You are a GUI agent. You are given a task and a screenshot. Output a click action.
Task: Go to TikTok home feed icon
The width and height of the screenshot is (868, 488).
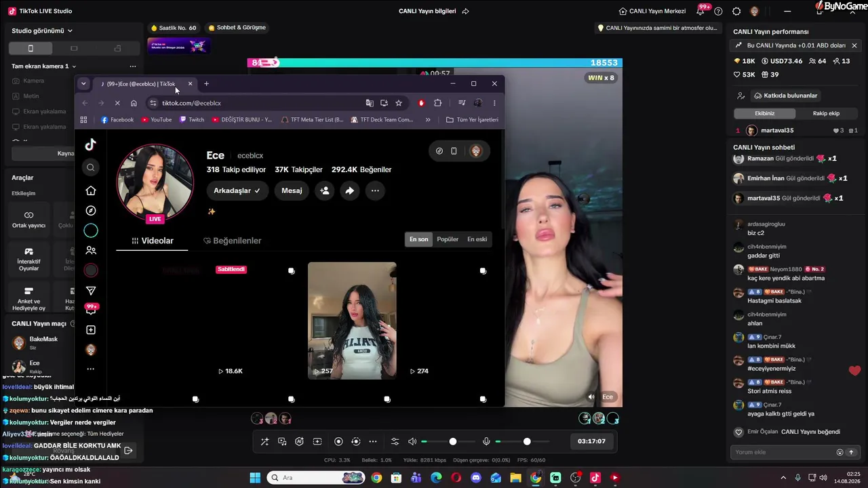pos(91,190)
